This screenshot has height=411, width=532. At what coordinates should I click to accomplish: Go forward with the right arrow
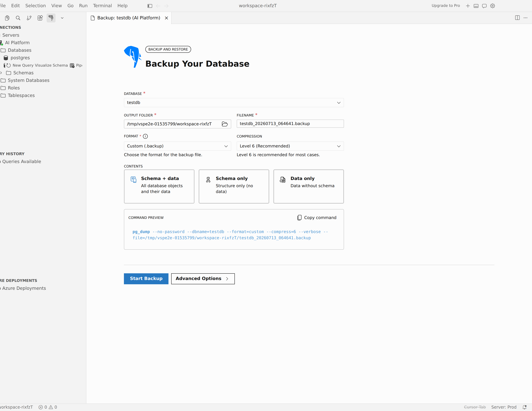[166, 6]
